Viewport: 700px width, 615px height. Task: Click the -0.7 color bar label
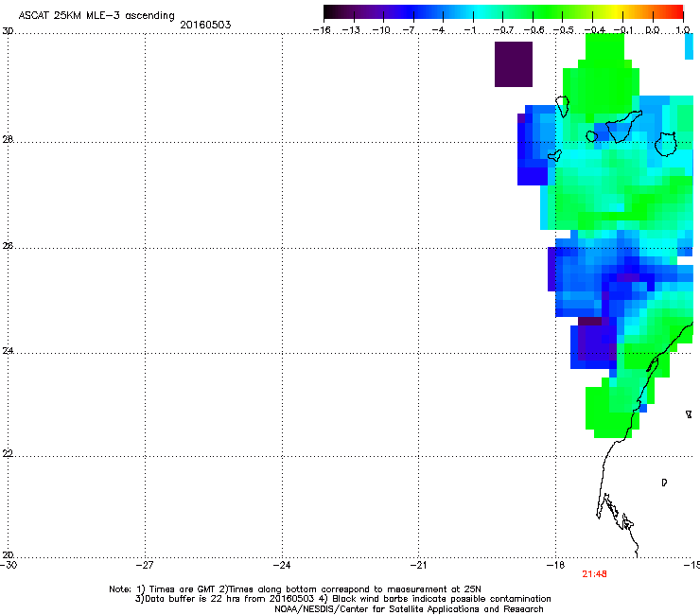(x=503, y=30)
